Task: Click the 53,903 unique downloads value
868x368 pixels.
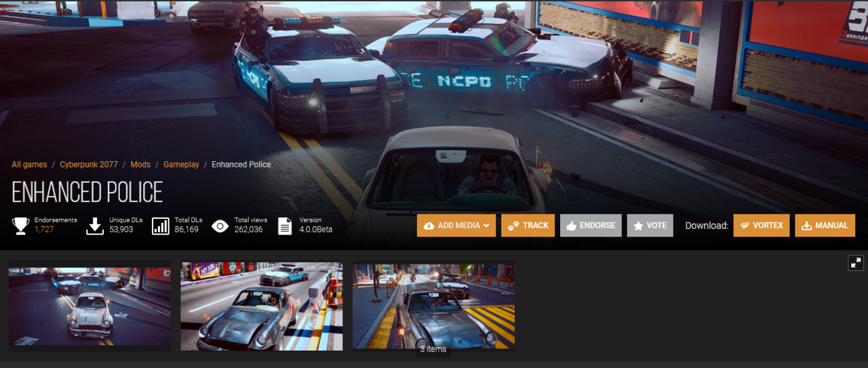Action: pos(121,230)
